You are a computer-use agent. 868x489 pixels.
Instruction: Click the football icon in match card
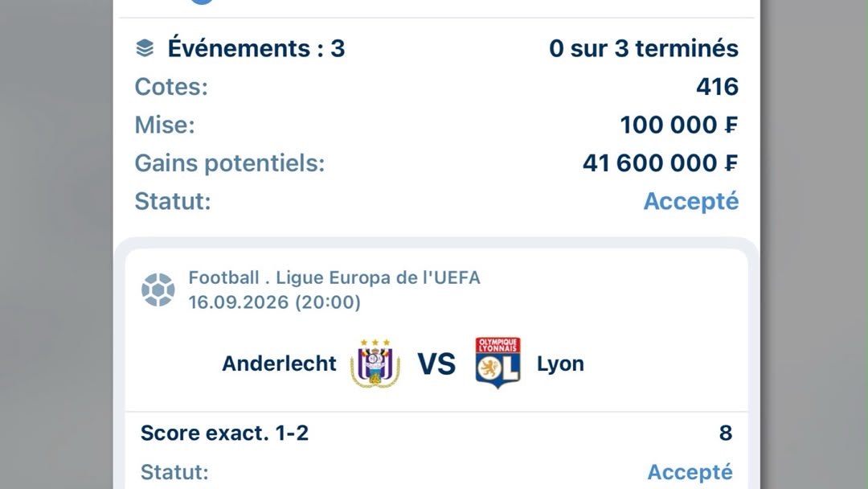point(158,290)
